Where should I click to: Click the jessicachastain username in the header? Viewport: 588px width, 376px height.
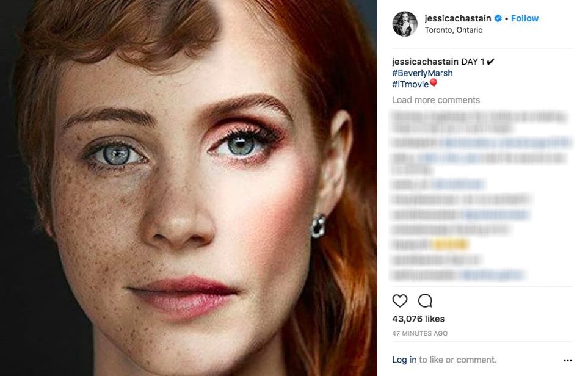[458, 18]
